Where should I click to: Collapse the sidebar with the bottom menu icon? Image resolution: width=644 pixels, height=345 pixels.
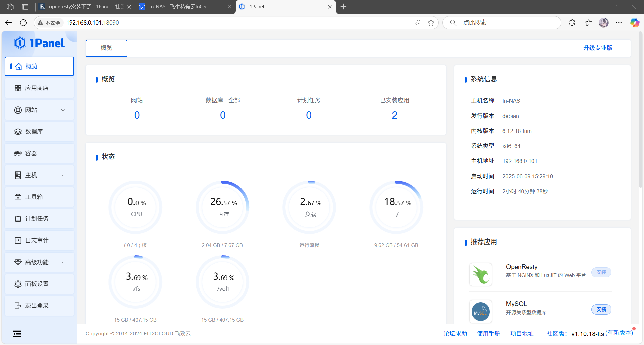(x=17, y=334)
